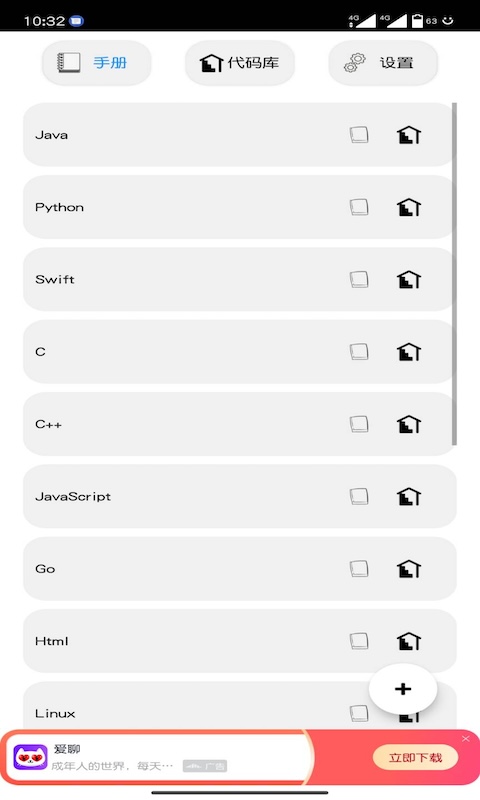Open the C++ manual book icon
This screenshot has height=800, width=480.
coord(359,423)
